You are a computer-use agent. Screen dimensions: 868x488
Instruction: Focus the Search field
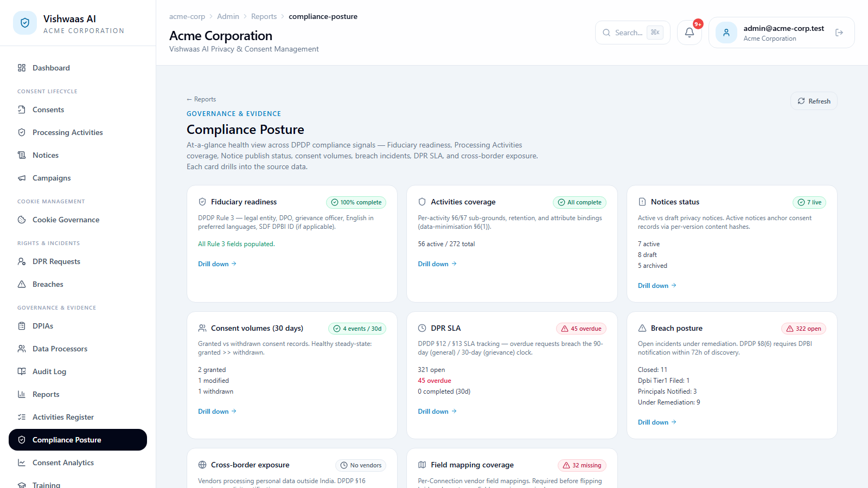[633, 33]
